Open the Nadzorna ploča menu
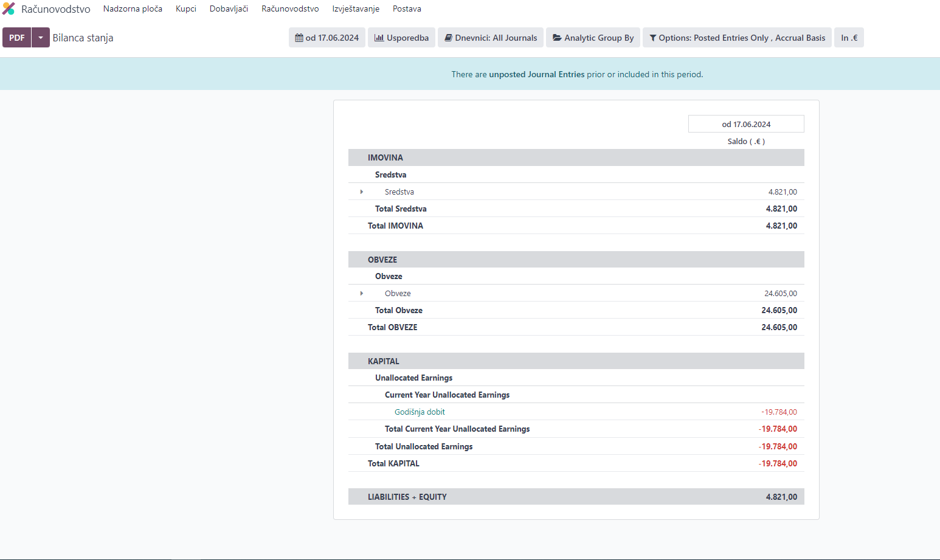Screen dimensions: 940x560 point(133,9)
